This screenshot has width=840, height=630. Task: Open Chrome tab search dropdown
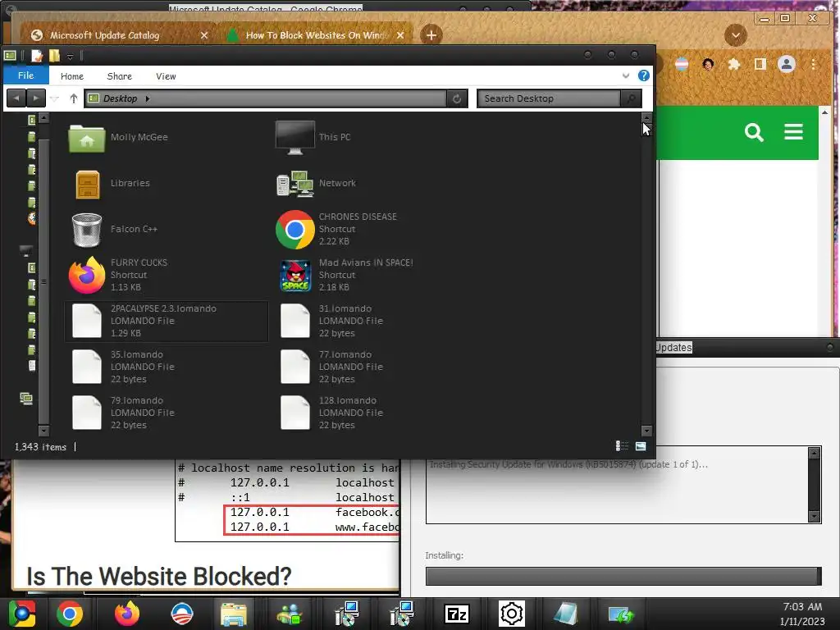[736, 35]
